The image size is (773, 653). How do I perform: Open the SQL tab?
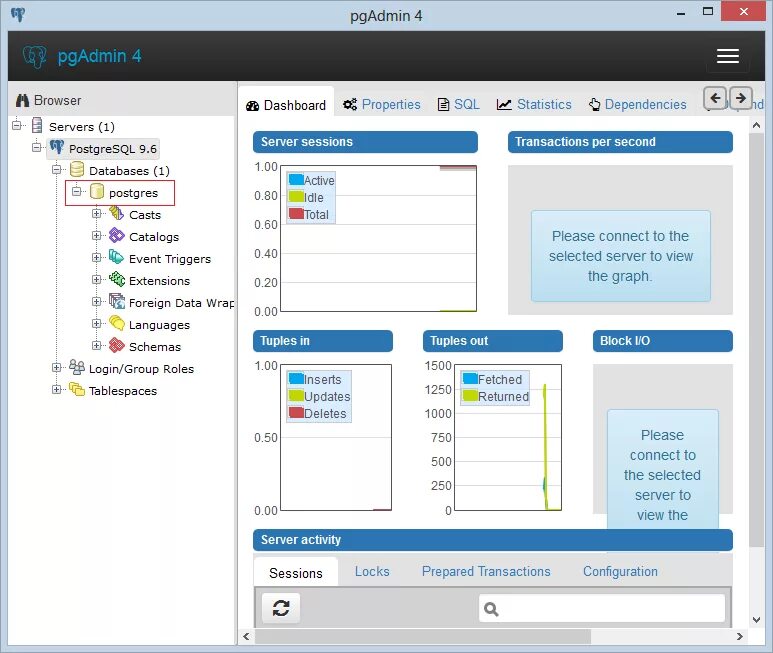pyautogui.click(x=459, y=104)
